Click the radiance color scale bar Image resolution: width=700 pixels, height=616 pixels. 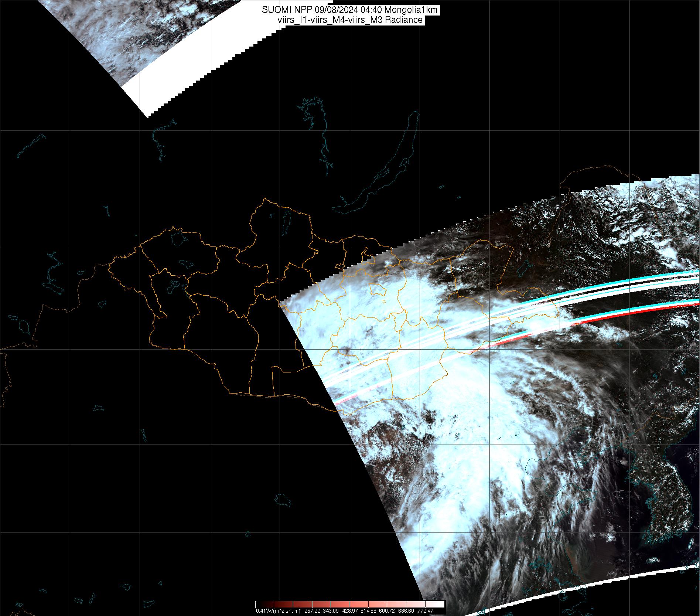click(350, 605)
